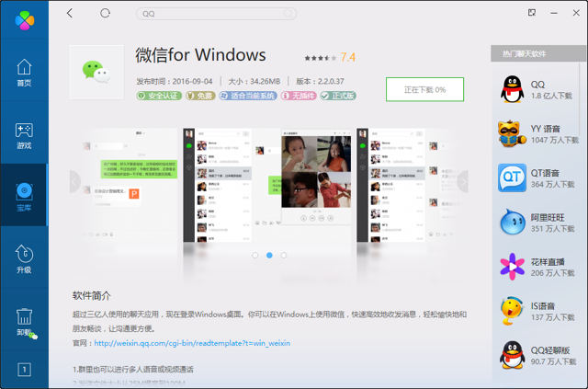
Task: Open the center WeChat video call screenshot
Action: coord(267,185)
